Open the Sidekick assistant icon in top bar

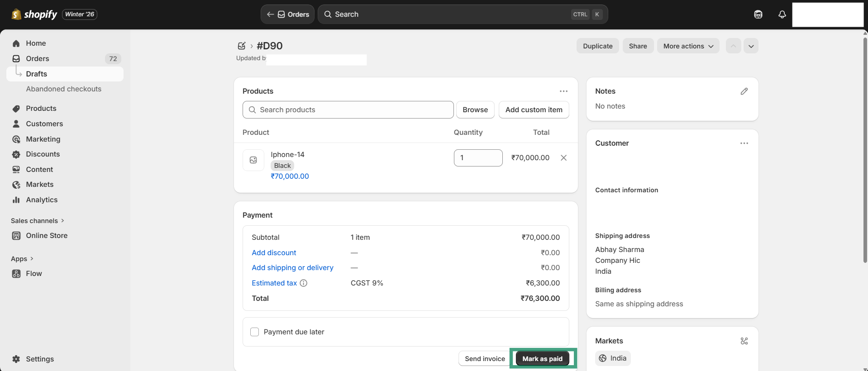click(758, 14)
